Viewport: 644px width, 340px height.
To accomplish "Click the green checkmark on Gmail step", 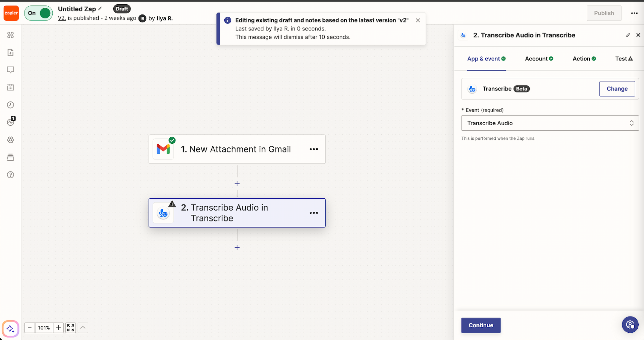I will pos(172,140).
